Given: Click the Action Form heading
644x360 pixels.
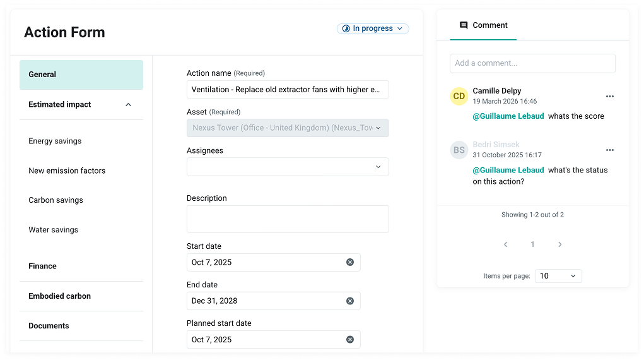Looking at the screenshot, I should coord(64,32).
